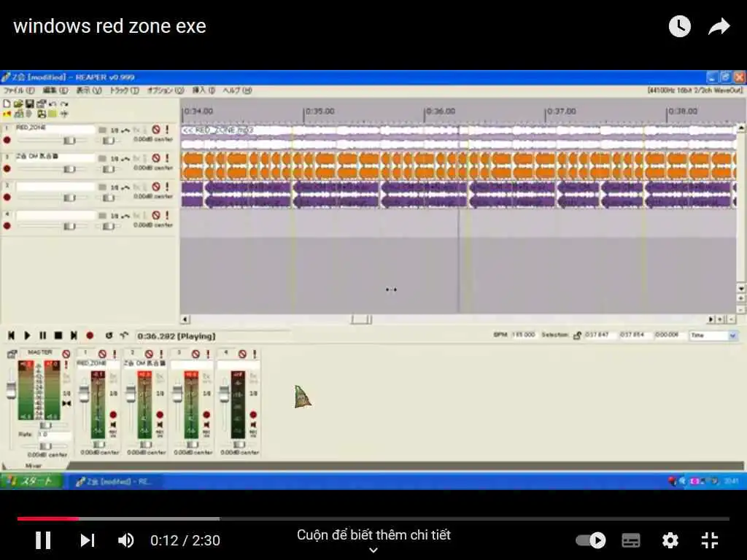Mute the MASTER channel in mixer

(x=66, y=354)
